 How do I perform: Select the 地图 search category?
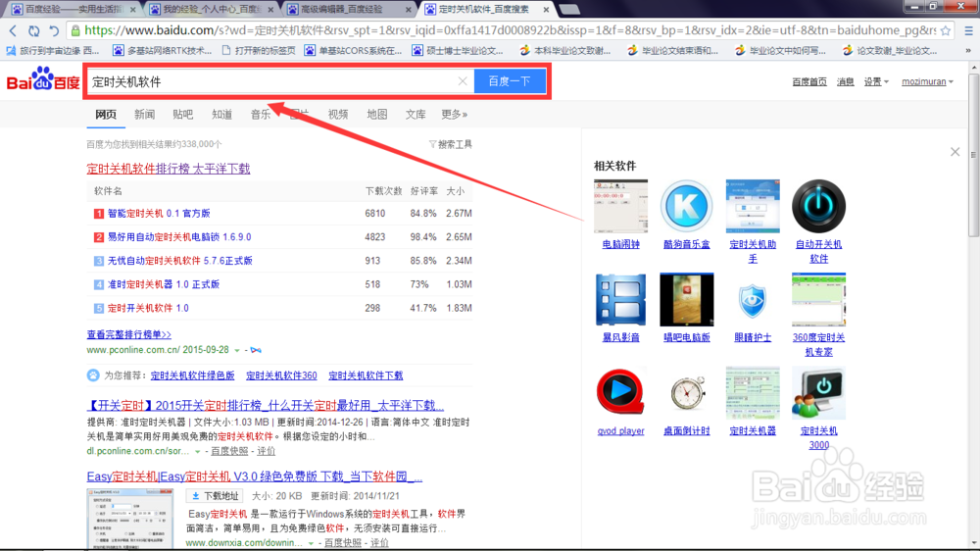(x=377, y=115)
